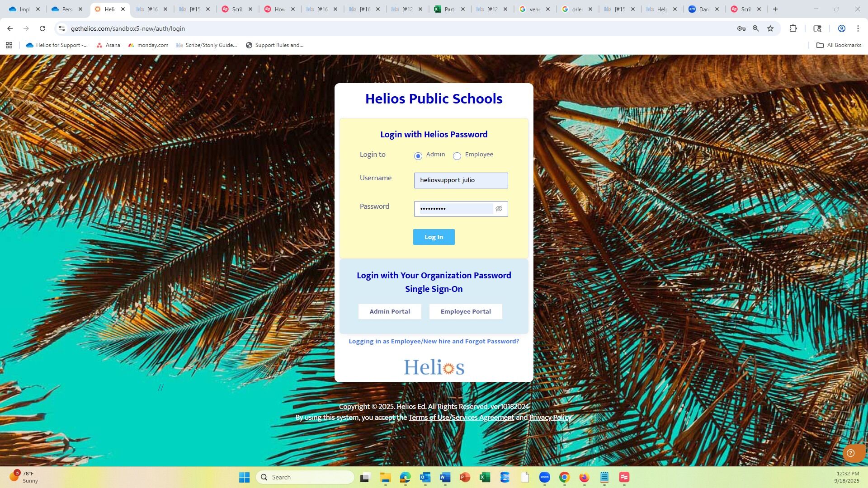Open the Employee Portal single sign-on
Image resolution: width=868 pixels, height=488 pixels.
[466, 312]
